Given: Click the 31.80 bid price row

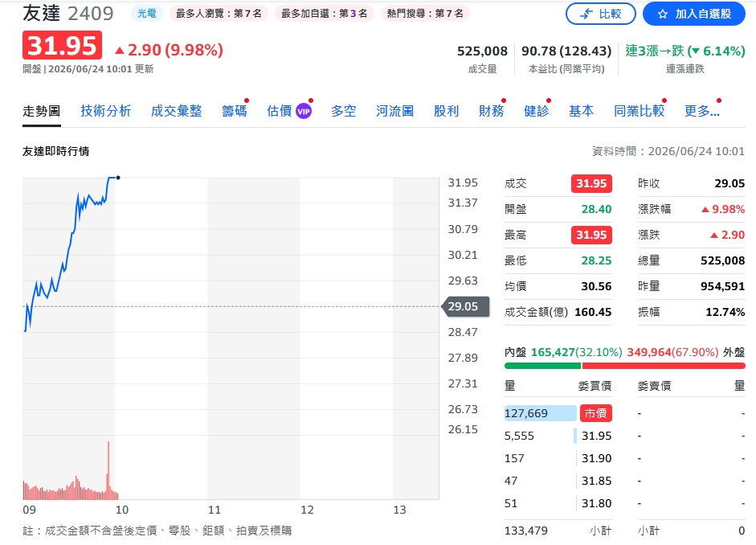Looking at the screenshot, I should tap(558, 503).
